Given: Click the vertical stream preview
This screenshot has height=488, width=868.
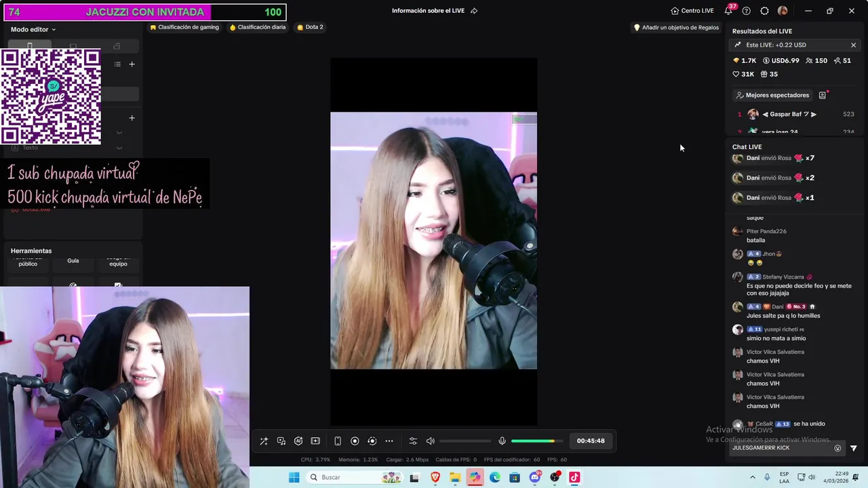Looking at the screenshot, I should [x=433, y=241].
